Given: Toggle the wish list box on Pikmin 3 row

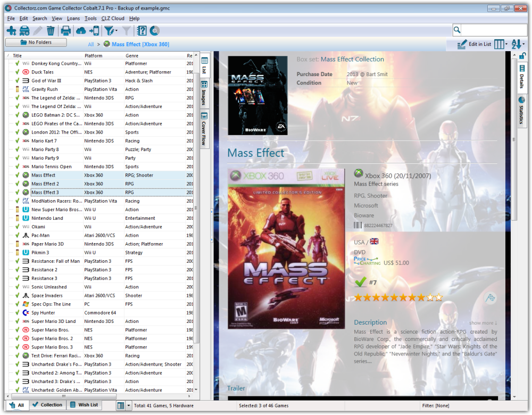Looking at the screenshot, I should [x=18, y=253].
